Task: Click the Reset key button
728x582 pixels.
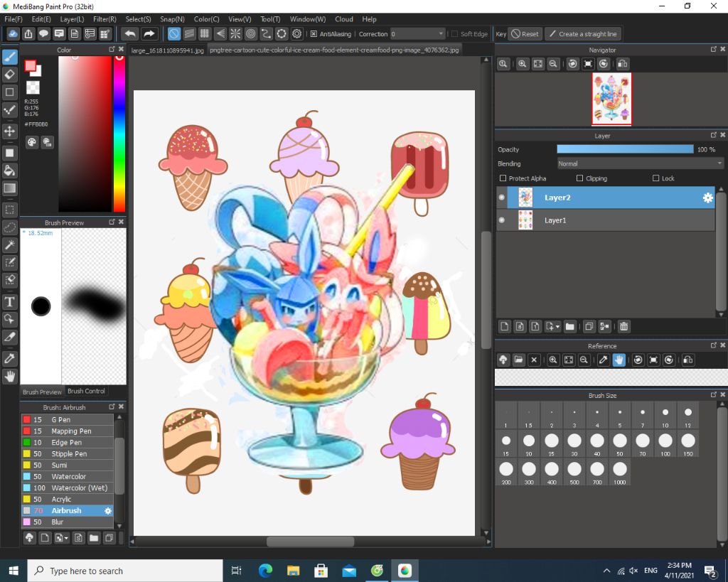Action: [x=525, y=34]
